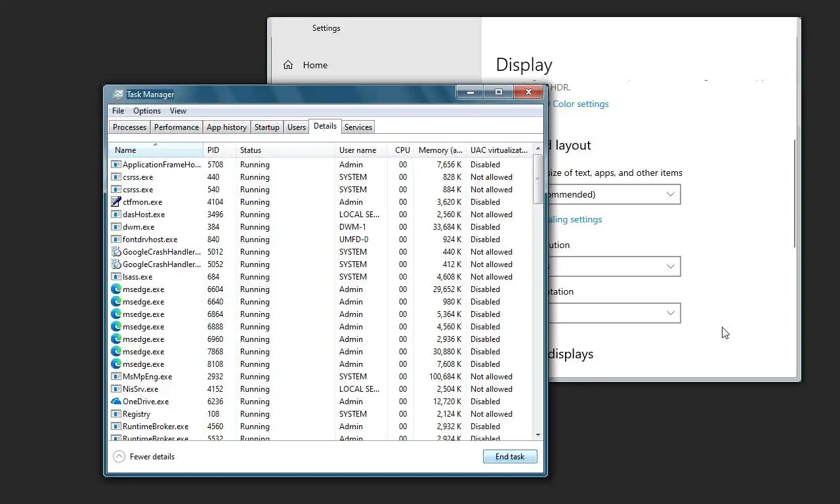Click the RuntimeBroker.exe icon with PID 4560

(116, 427)
